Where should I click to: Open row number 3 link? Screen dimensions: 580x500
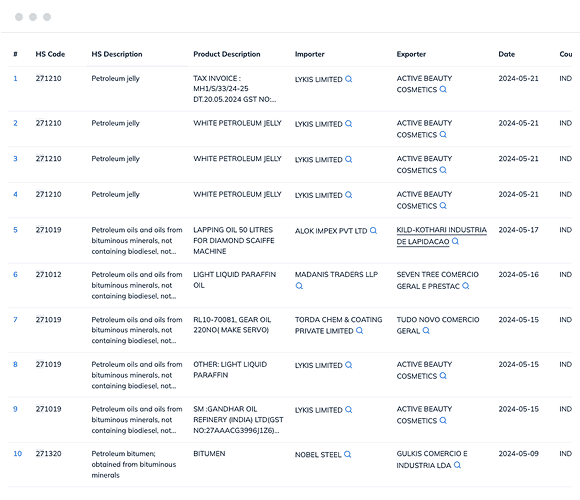(x=16, y=159)
